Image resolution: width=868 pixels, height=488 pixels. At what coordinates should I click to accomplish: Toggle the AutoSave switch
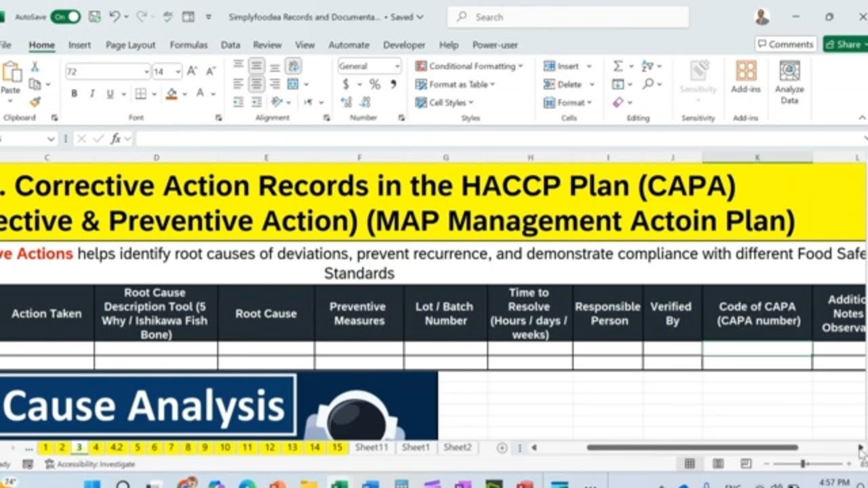click(x=65, y=17)
